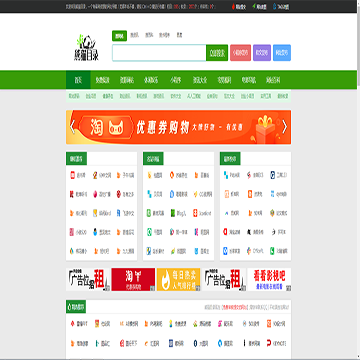Viewport: 360px width, 360px height.
Task: Open the red 淘 ad thumbnail
Action: tap(133, 279)
